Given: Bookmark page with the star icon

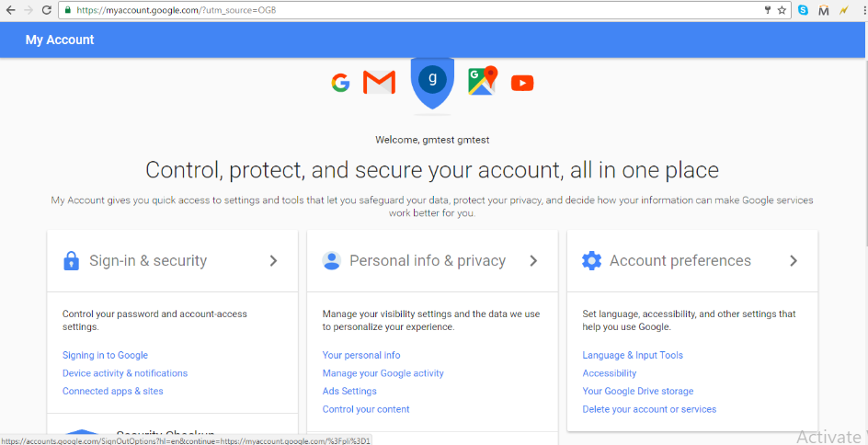Looking at the screenshot, I should 782,10.
